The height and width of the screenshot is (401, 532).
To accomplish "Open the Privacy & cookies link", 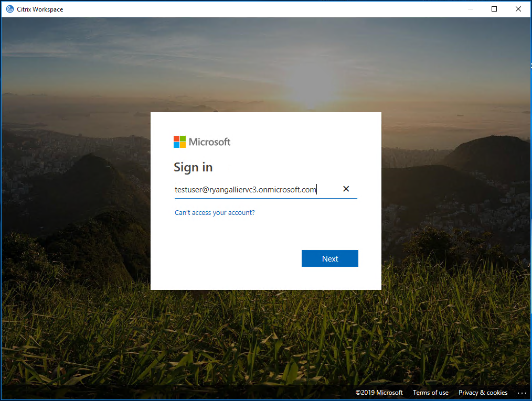I will (x=483, y=393).
